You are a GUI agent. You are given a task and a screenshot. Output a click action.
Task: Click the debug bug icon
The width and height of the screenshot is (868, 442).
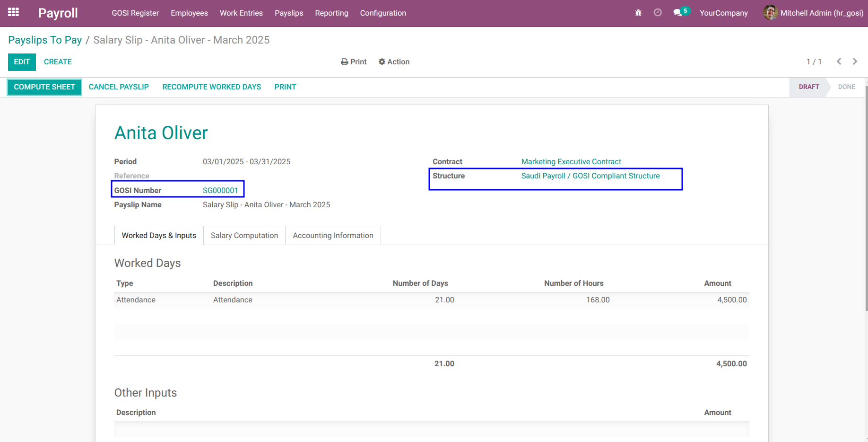pyautogui.click(x=638, y=13)
